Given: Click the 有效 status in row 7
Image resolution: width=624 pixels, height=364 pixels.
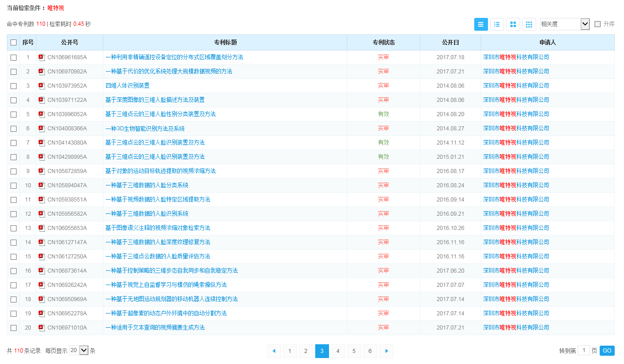Looking at the screenshot, I should pyautogui.click(x=383, y=143).
